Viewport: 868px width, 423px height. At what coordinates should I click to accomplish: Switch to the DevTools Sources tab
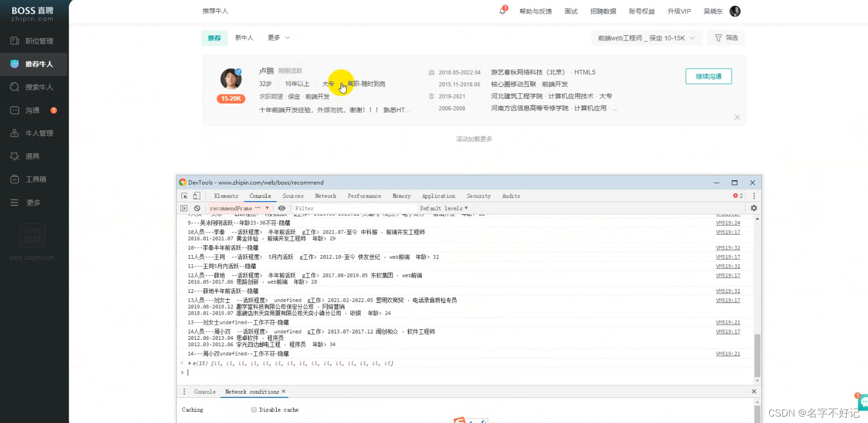click(x=293, y=196)
